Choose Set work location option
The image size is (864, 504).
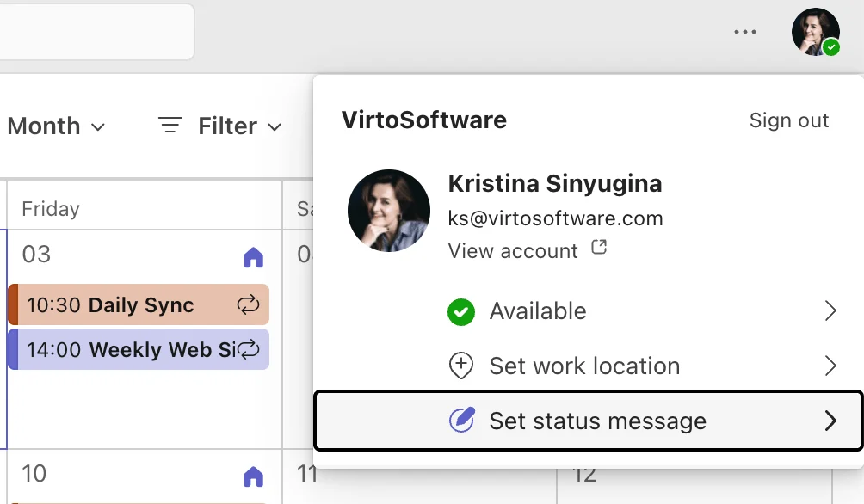588,366
